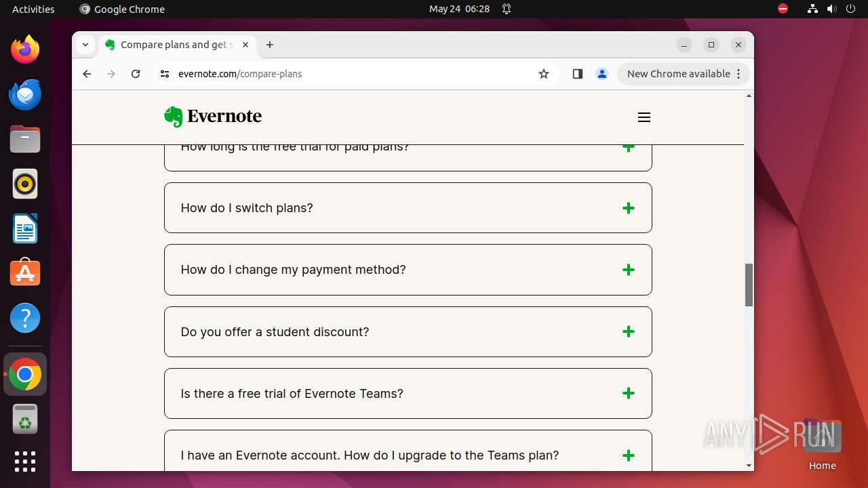Screen dimensions: 868x488
Task: Open the notifications bell in top bar
Action: tap(507, 9)
